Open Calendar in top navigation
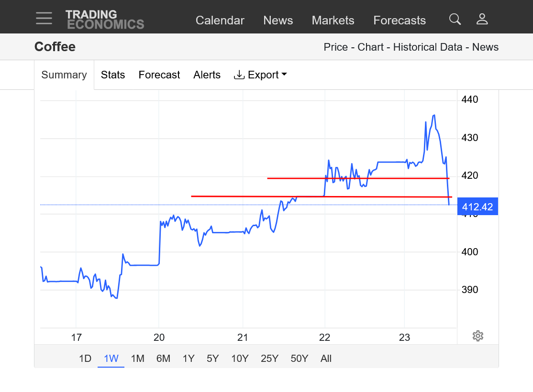 [x=220, y=21]
